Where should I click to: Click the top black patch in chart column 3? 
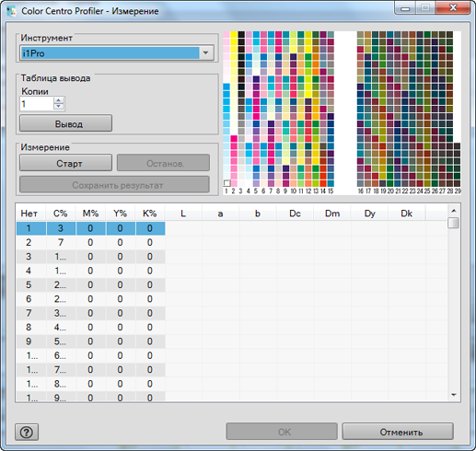[x=241, y=34]
